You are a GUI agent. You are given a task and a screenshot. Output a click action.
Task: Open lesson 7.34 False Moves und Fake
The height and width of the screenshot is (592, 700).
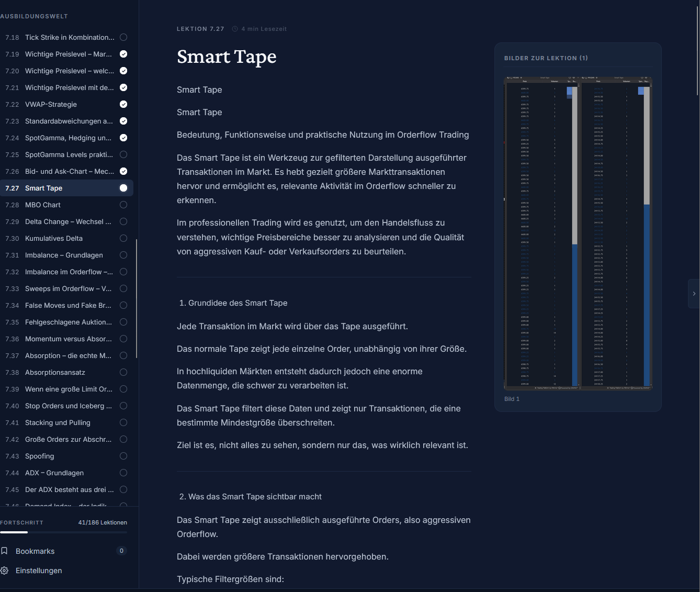[66, 305]
